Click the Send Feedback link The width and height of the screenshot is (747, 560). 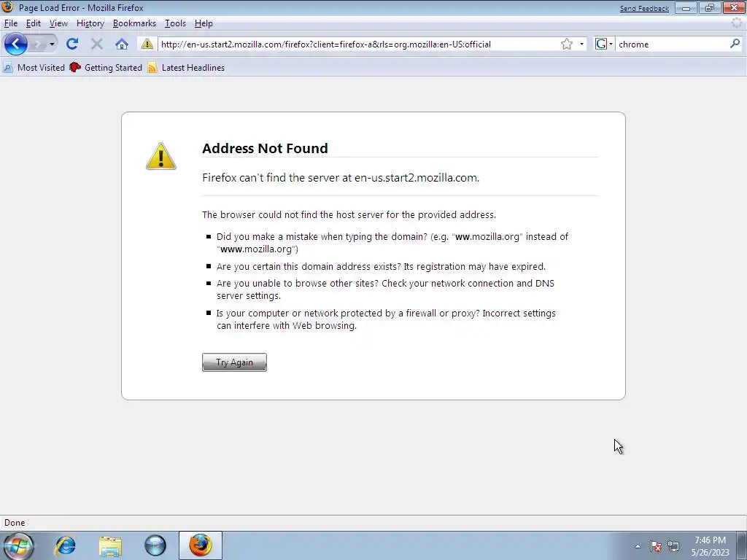tap(644, 9)
